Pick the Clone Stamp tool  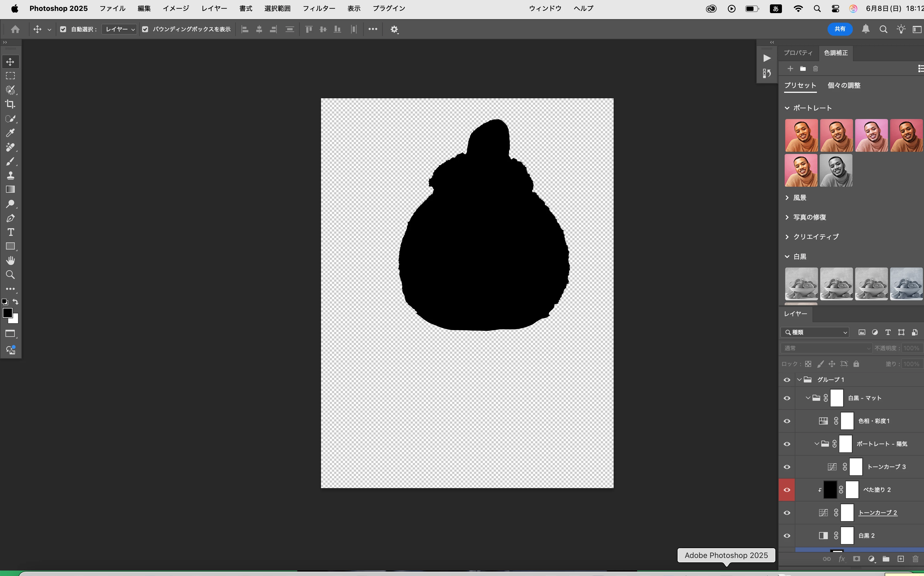click(10, 176)
